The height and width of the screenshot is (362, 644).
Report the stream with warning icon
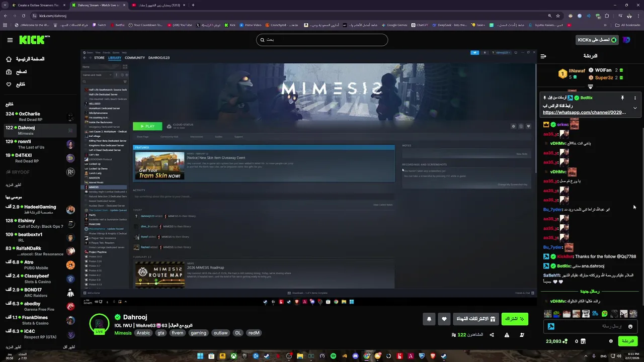tap(507, 335)
